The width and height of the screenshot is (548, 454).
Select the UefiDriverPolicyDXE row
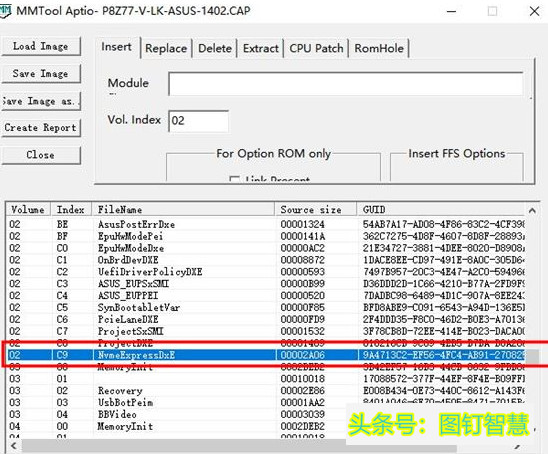point(266,272)
